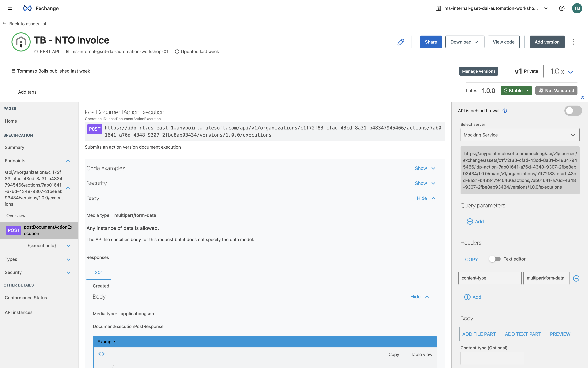Click PREVIEW body link

point(560,334)
